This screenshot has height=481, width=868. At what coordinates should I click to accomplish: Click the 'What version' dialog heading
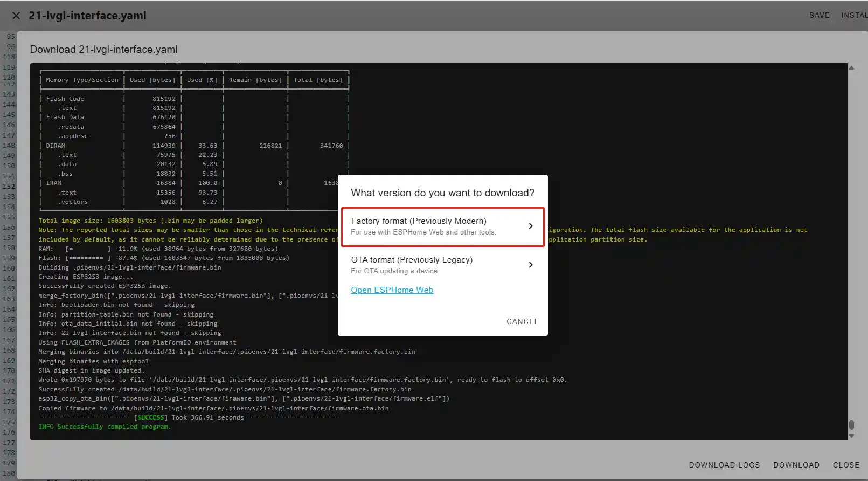click(x=442, y=193)
